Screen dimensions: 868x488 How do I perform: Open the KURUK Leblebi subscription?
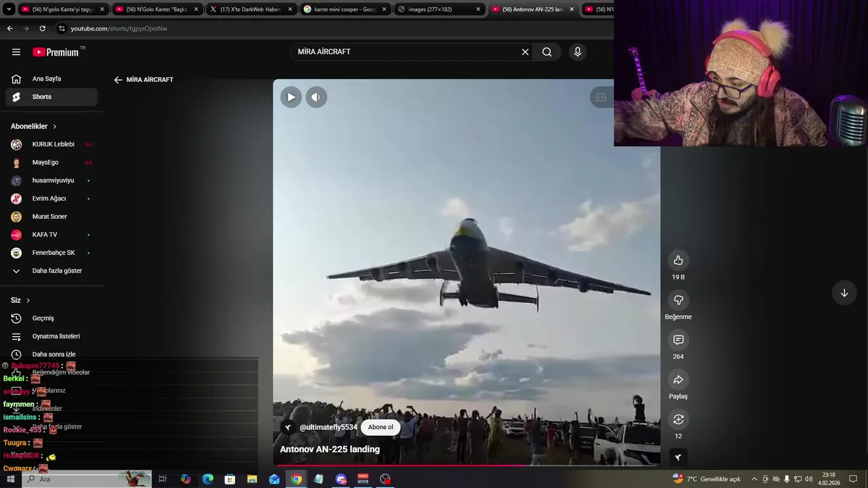52,144
